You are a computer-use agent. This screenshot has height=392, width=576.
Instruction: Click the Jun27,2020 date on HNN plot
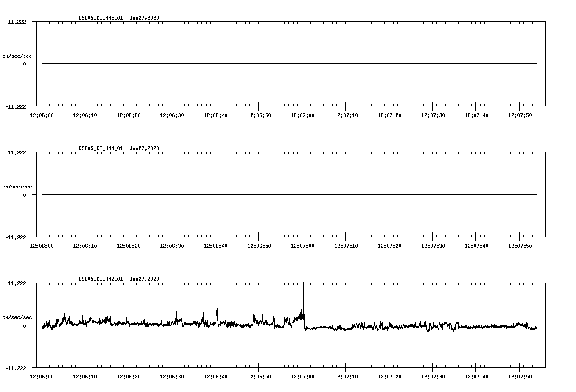[x=145, y=148]
